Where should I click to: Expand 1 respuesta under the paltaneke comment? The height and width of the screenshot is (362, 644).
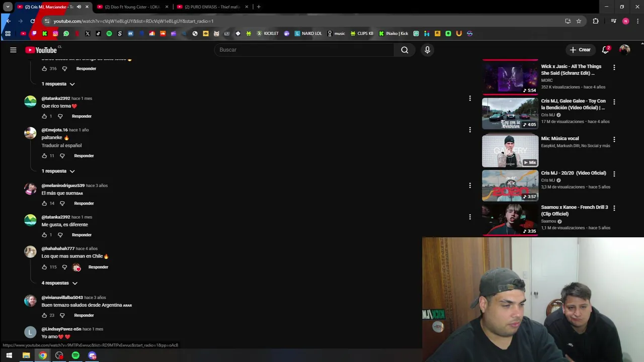pyautogui.click(x=58, y=171)
